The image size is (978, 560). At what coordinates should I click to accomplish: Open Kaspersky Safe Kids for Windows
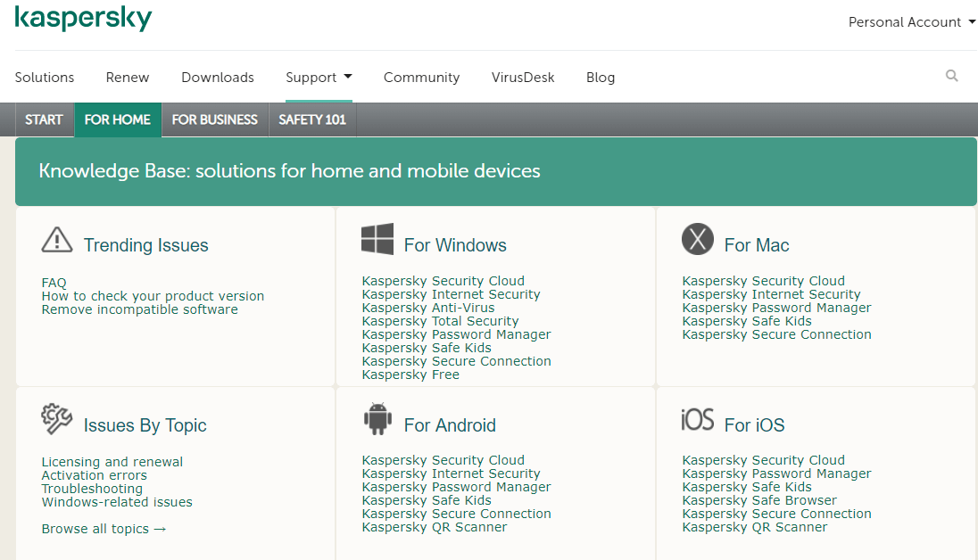point(427,348)
